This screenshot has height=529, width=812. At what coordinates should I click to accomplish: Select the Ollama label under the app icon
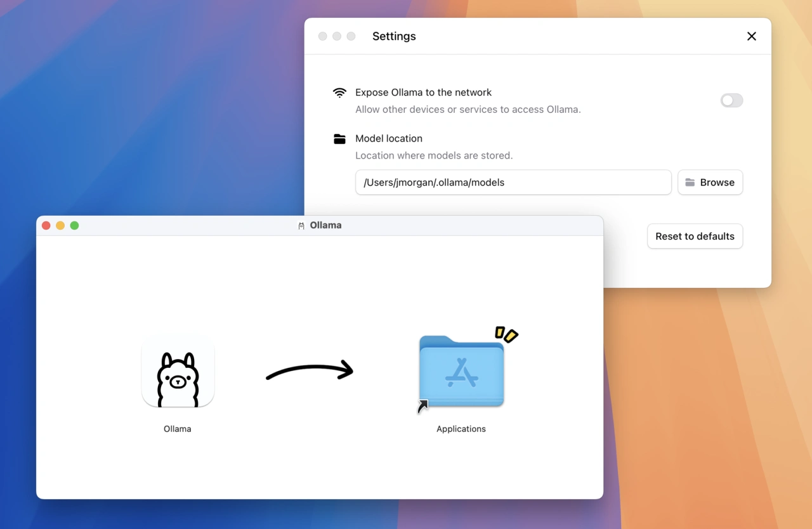click(x=178, y=429)
